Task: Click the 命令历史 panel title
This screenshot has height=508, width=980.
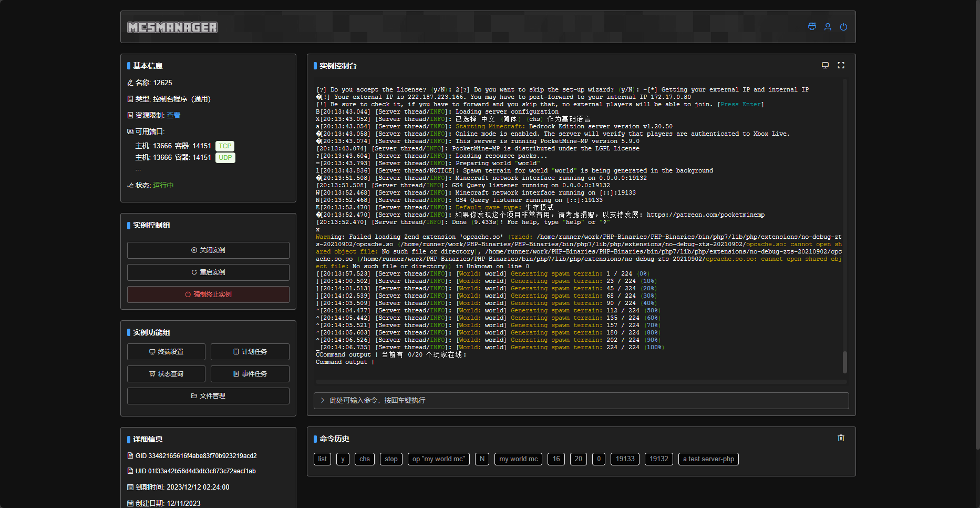Action: coord(334,439)
